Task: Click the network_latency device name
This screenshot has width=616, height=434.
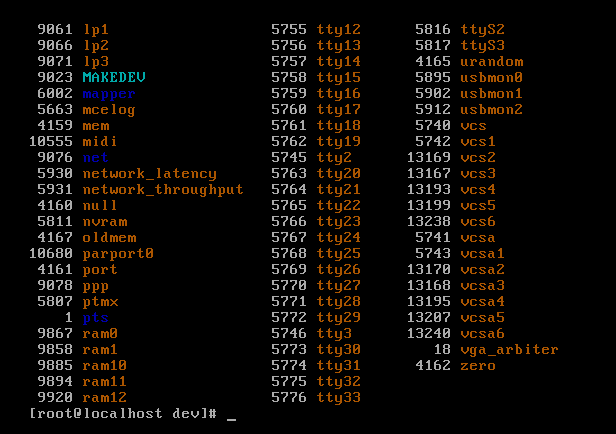Action: point(150,174)
